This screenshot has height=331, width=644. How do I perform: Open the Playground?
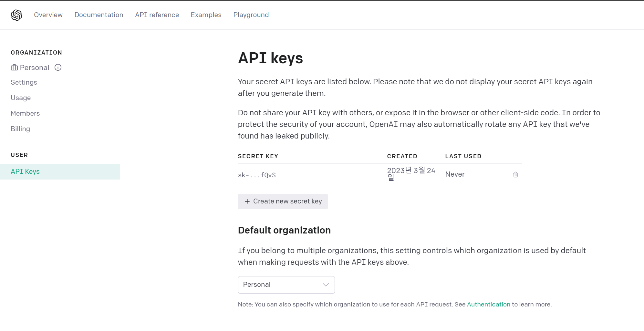pyautogui.click(x=251, y=15)
